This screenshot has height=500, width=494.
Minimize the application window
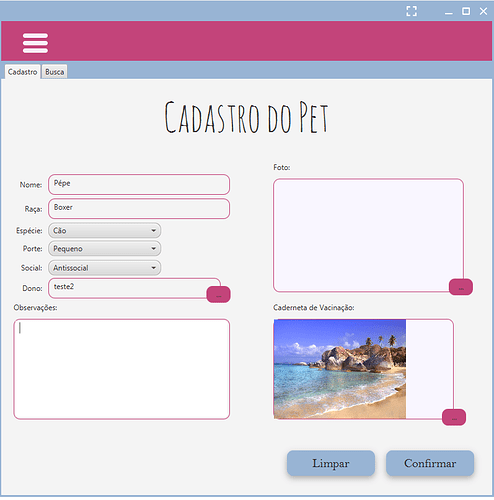[449, 12]
